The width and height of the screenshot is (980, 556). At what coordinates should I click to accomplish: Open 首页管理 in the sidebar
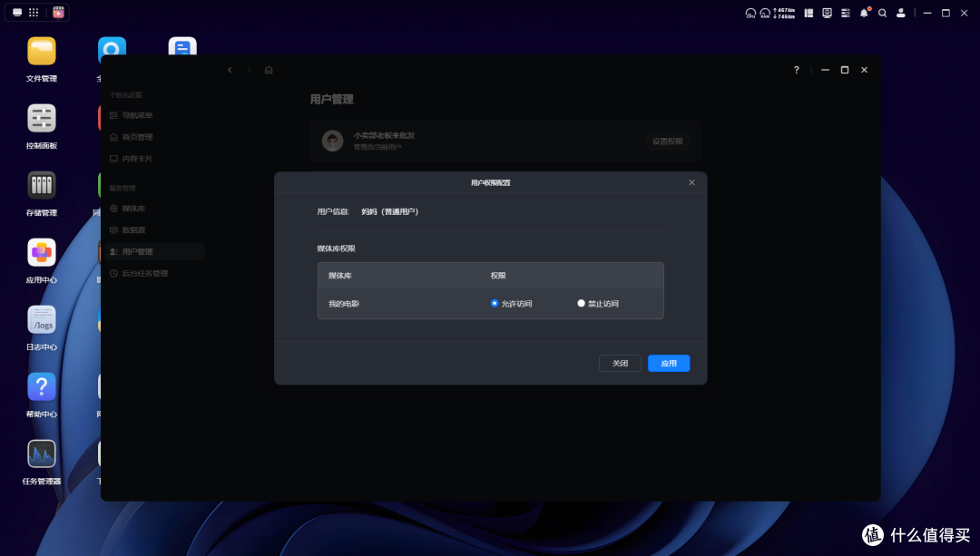(154, 137)
